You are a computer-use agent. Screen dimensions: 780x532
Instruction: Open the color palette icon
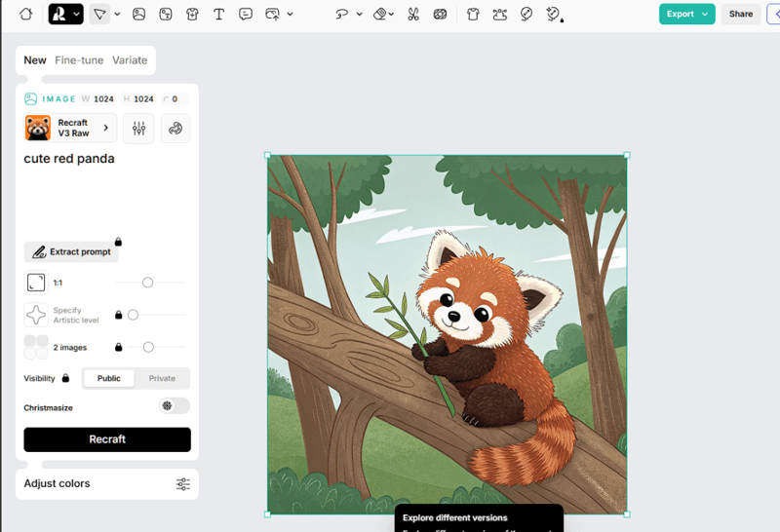pos(175,129)
